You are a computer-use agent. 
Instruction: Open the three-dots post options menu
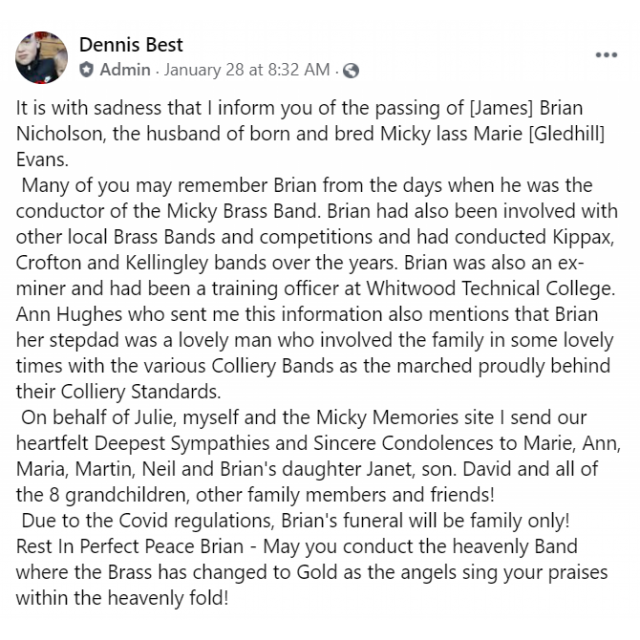[x=606, y=55]
